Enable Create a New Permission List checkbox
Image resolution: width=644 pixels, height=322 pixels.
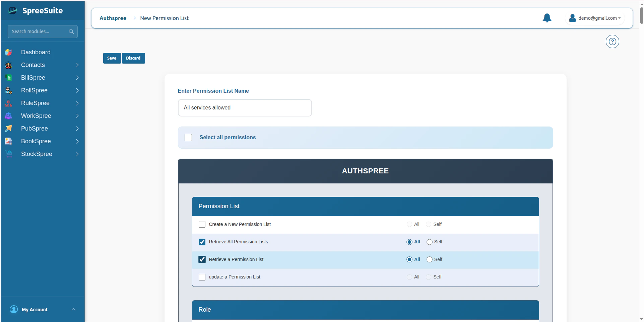click(202, 224)
